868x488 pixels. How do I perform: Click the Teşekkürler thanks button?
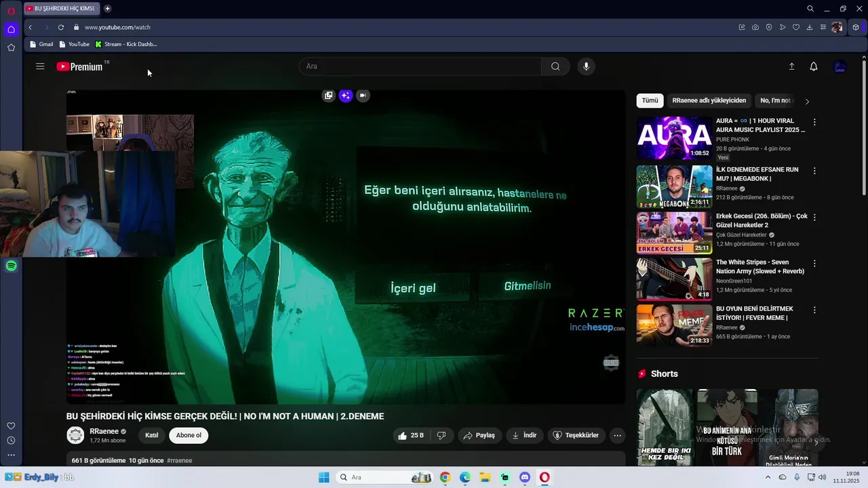[576, 435]
